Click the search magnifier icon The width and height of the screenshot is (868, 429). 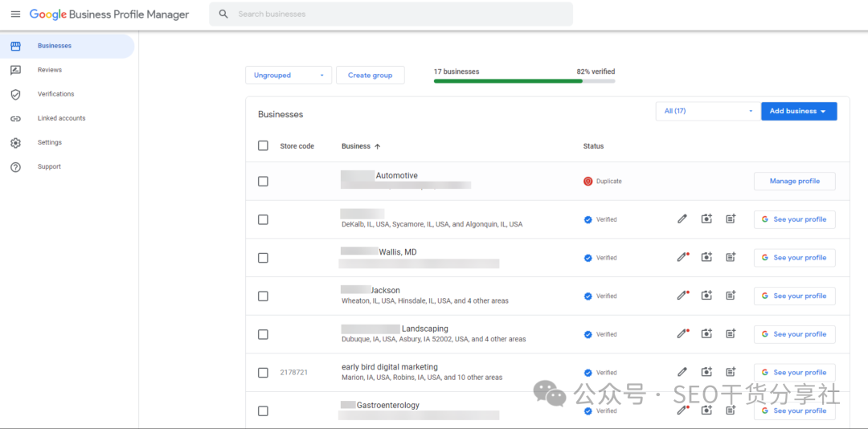[223, 14]
